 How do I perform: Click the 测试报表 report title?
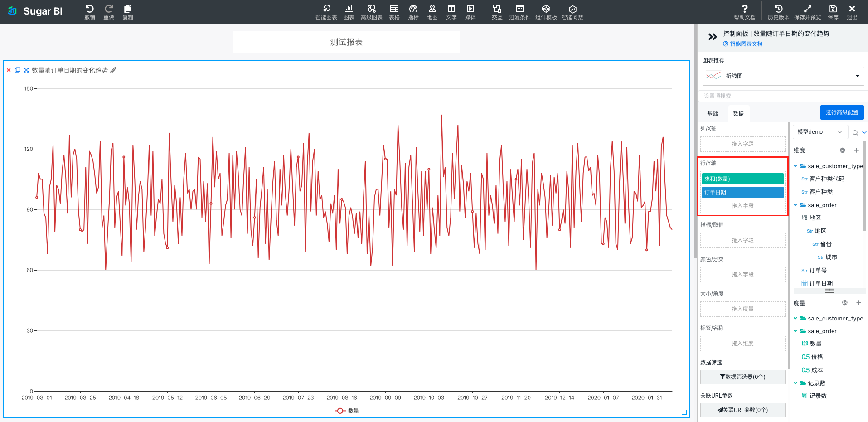coord(346,42)
